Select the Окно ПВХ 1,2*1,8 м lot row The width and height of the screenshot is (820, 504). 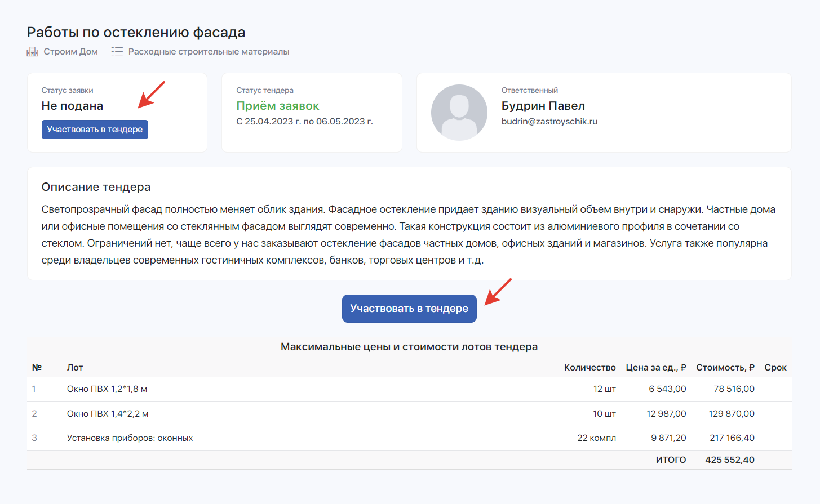click(x=107, y=389)
